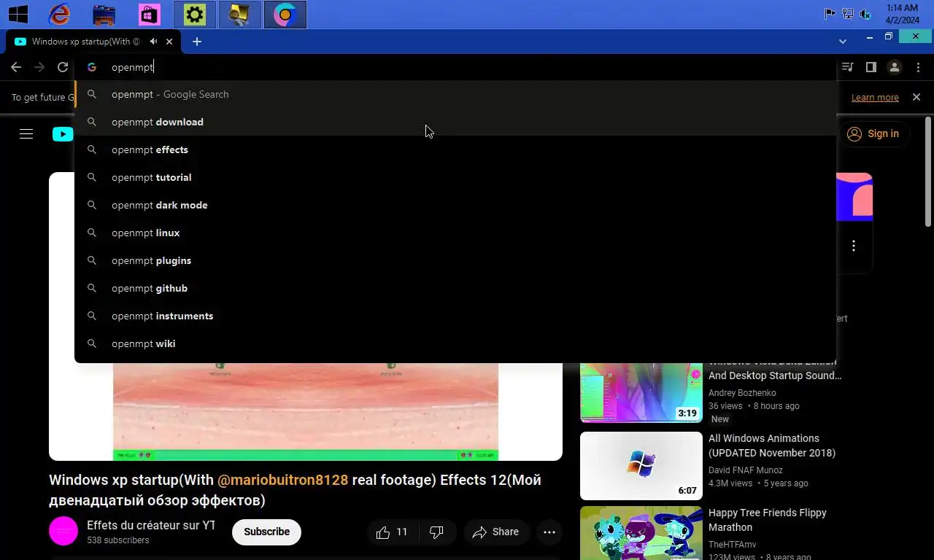This screenshot has height=560, width=934.
Task: Open more actions under the video
Action: click(x=549, y=532)
